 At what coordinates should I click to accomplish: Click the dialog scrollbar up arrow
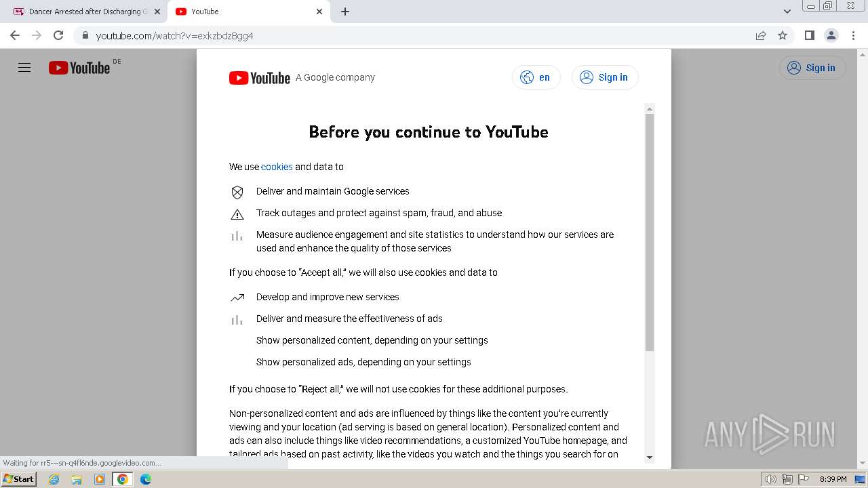pyautogui.click(x=650, y=109)
